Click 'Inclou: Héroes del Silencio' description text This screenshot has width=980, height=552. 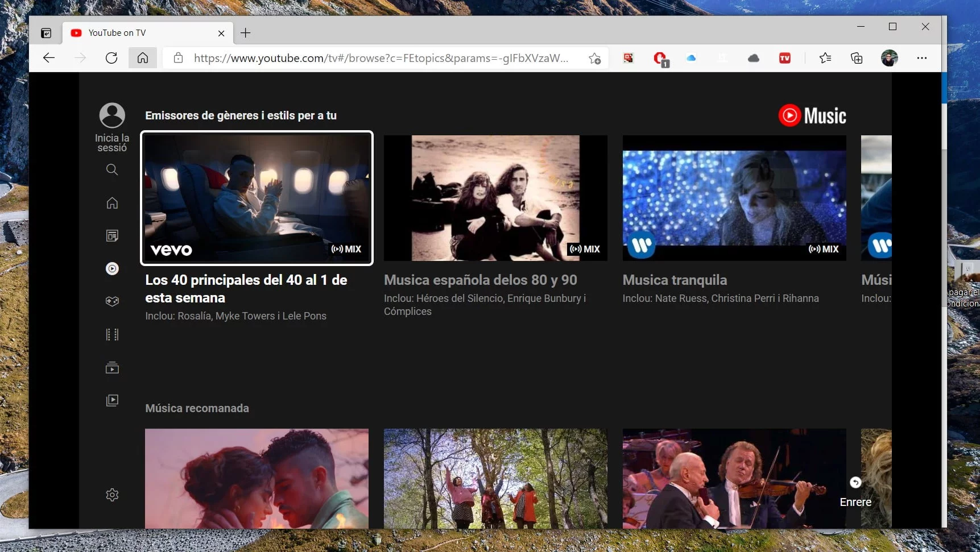coord(485,305)
